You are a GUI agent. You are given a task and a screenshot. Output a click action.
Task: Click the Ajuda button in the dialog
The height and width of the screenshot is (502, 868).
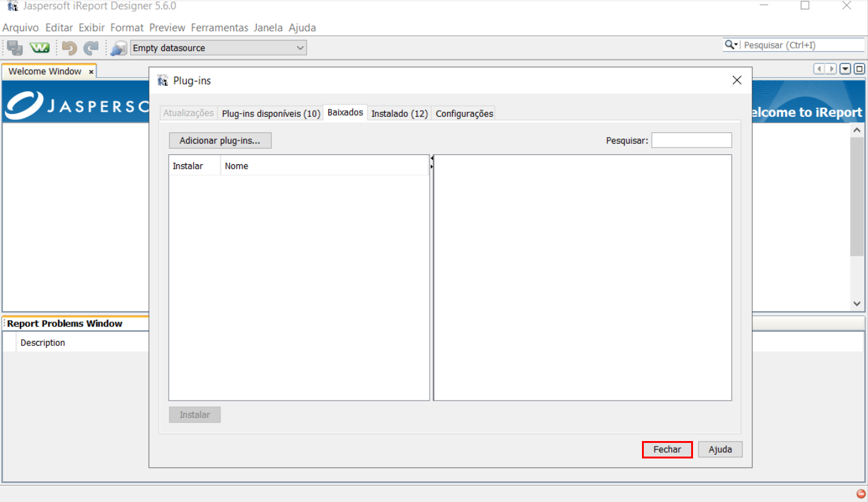(720, 449)
